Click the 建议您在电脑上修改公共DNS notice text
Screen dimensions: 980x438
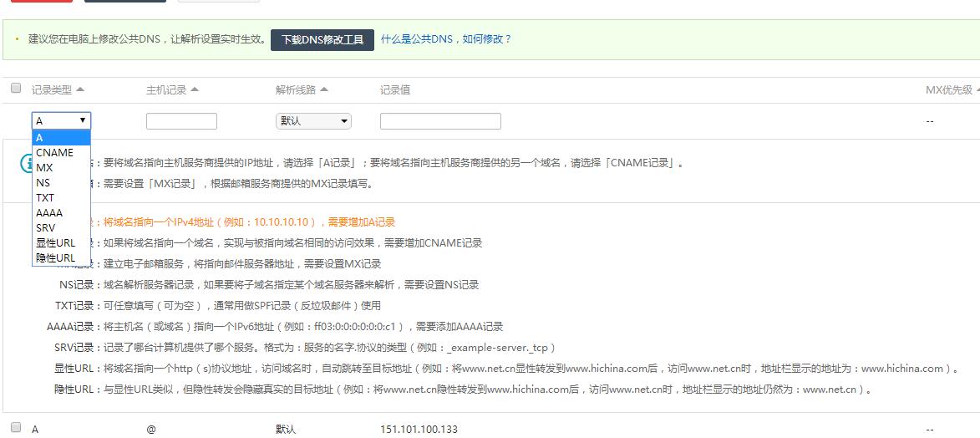point(147,38)
